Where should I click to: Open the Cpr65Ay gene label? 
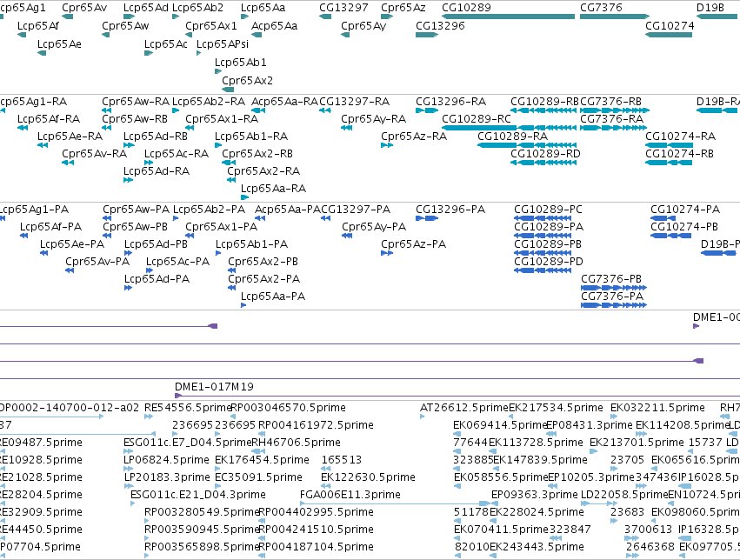pos(363,25)
